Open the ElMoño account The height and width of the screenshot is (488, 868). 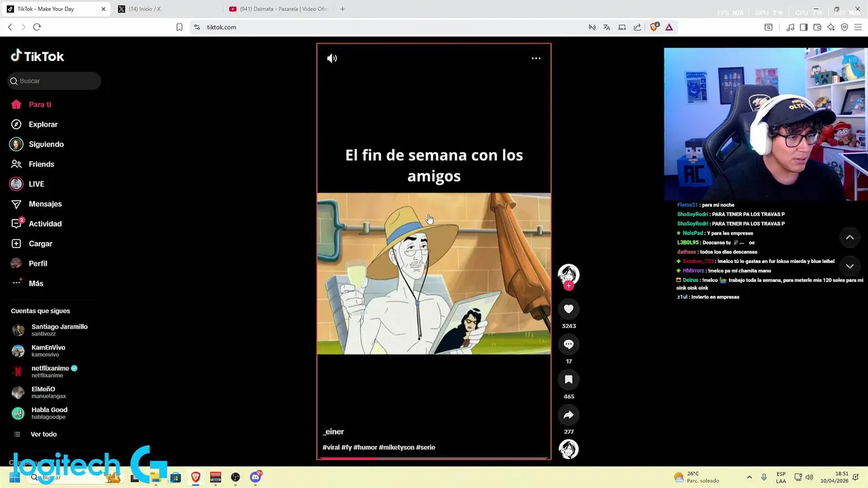coord(39,392)
